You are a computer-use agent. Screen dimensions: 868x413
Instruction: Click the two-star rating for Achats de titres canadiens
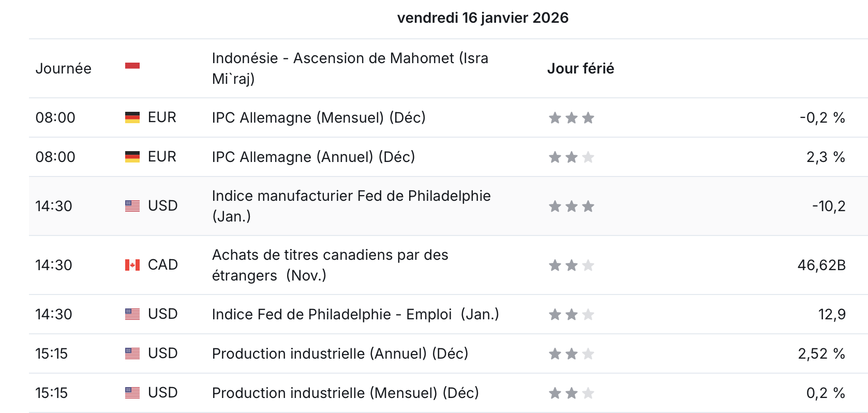pos(572,265)
